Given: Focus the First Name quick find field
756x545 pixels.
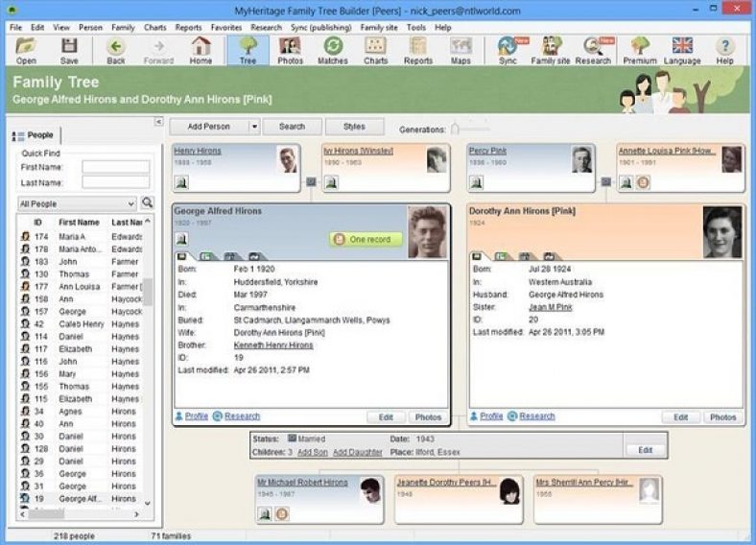Looking at the screenshot, I should pos(116,167).
